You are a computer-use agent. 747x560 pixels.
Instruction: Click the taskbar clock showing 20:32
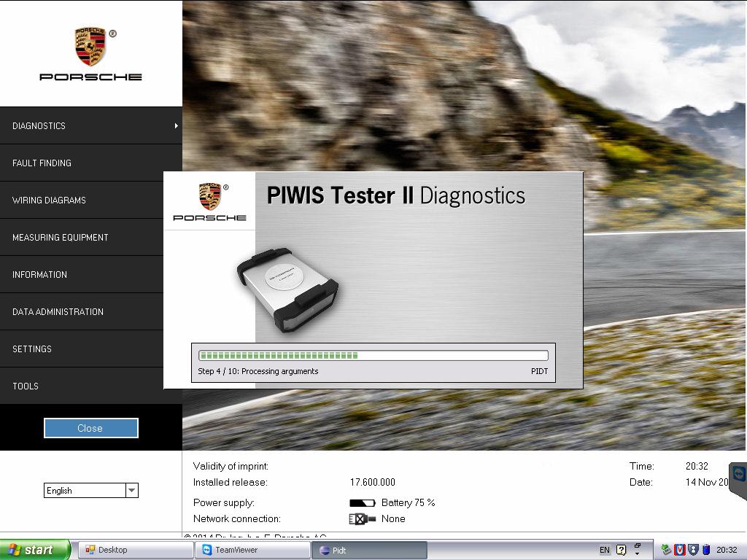(727, 550)
